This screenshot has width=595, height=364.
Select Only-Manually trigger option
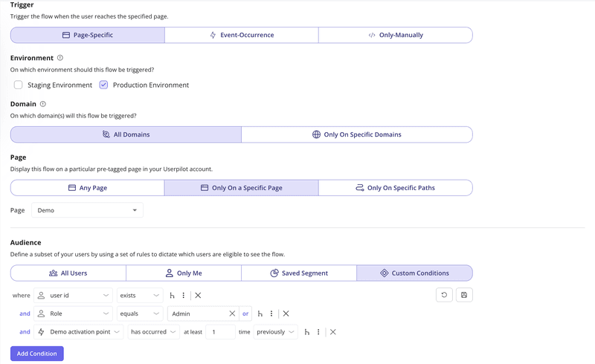[x=396, y=35]
